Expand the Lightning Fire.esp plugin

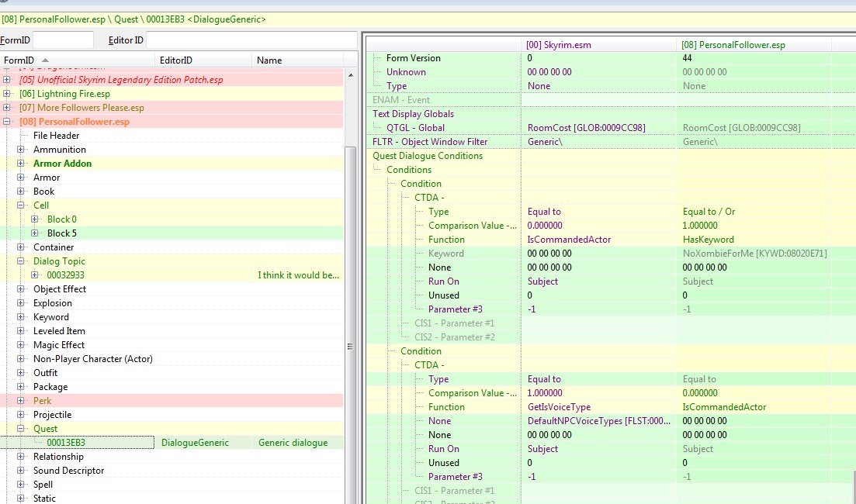[6, 93]
